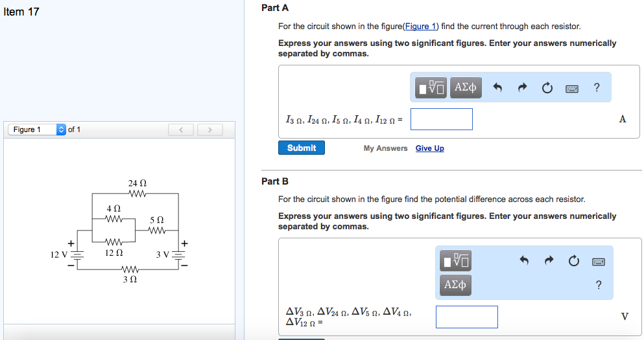Open the Figure 1 link in question text
Image resolution: width=644 pixels, height=340 pixels.
click(421, 27)
